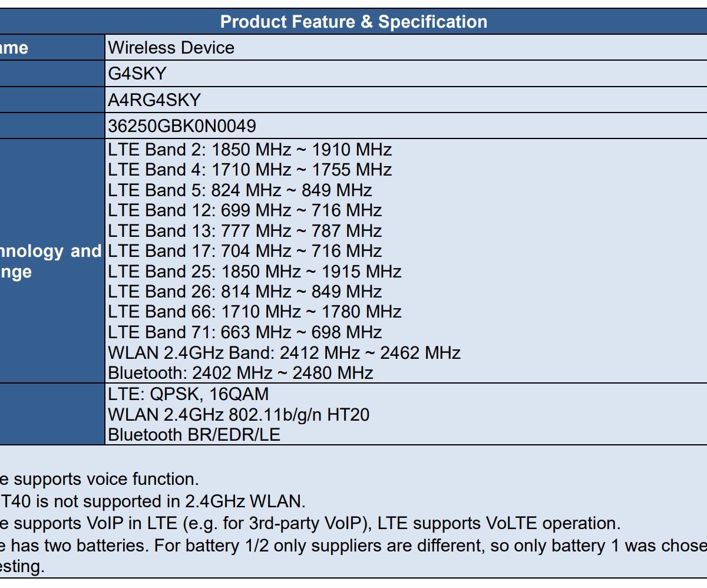The image size is (707, 588).
Task: Click the LTE Band 66 line
Action: tap(255, 312)
